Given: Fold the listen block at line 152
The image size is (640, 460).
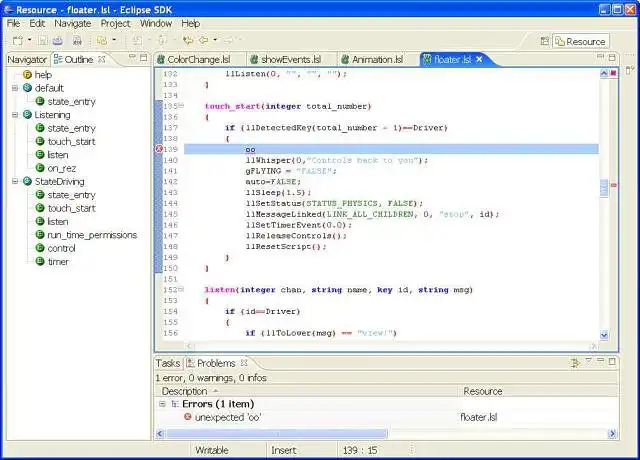Looking at the screenshot, I should coord(181,289).
